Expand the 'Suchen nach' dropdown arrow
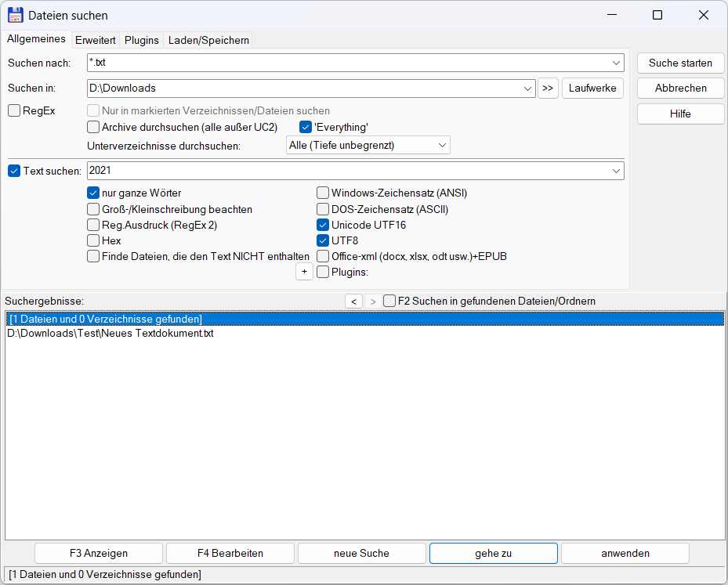 616,63
